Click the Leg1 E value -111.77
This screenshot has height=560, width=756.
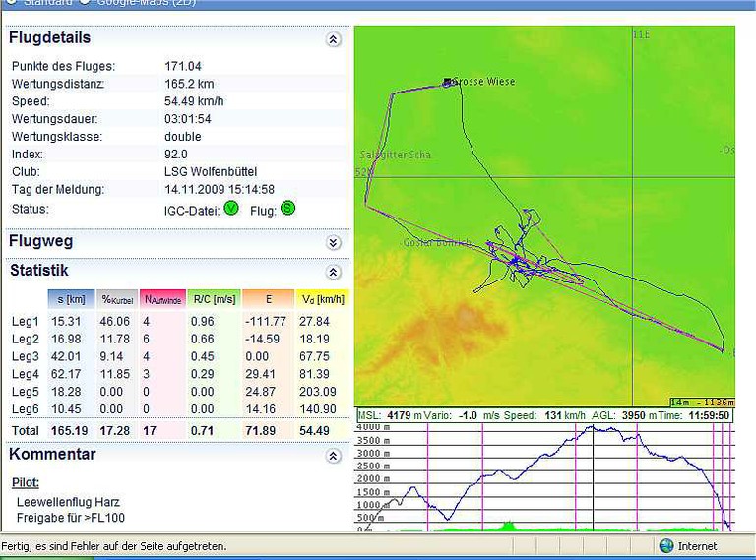pos(266,322)
